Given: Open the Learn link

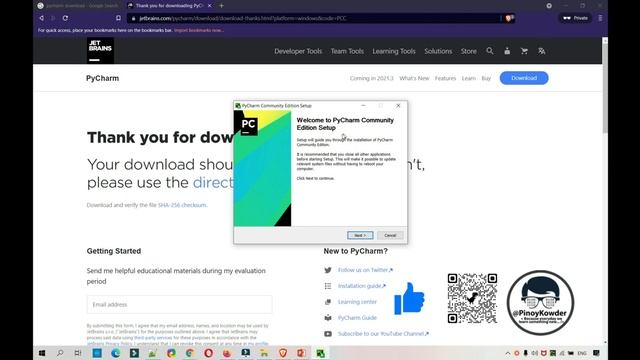Looking at the screenshot, I should [x=469, y=78].
